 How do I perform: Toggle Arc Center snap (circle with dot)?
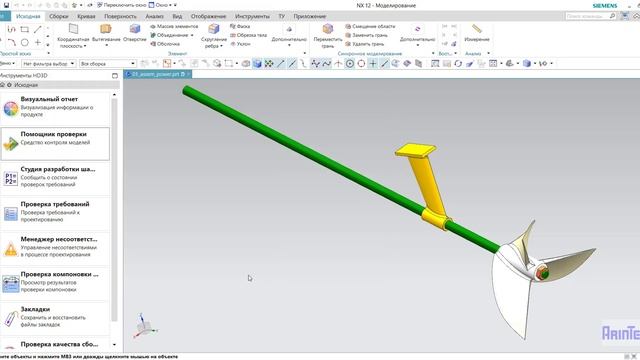pyautogui.click(x=350, y=64)
